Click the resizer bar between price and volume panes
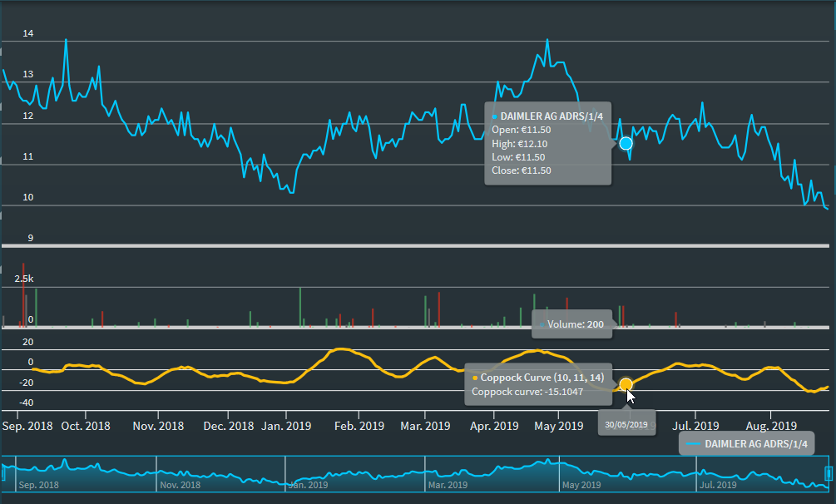Image resolution: width=836 pixels, height=504 pixels. pos(416,246)
